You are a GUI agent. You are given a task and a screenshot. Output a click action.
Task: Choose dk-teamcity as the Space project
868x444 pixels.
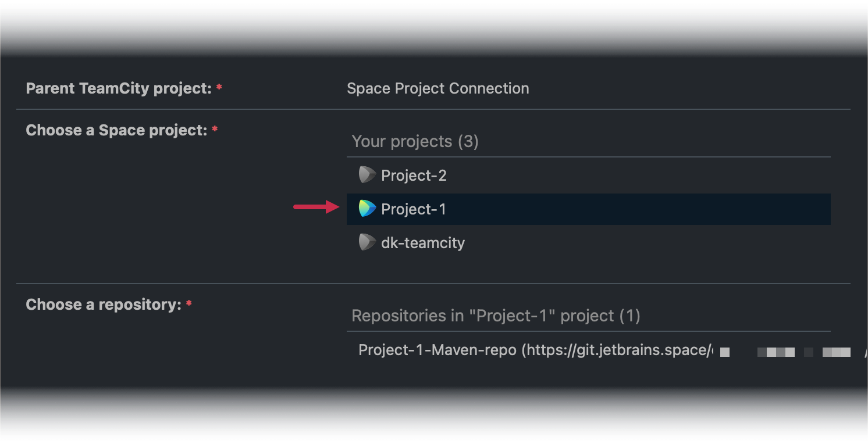point(422,242)
